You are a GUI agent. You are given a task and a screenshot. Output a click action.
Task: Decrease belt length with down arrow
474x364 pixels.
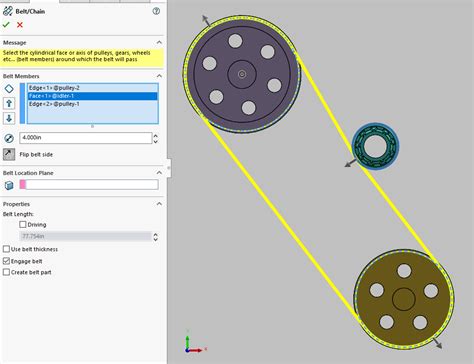click(155, 240)
